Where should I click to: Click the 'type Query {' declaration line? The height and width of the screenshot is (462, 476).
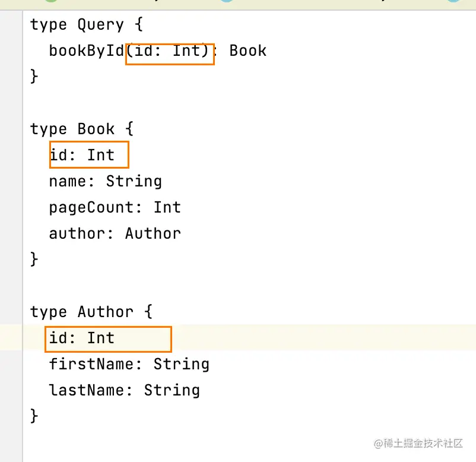point(87,24)
